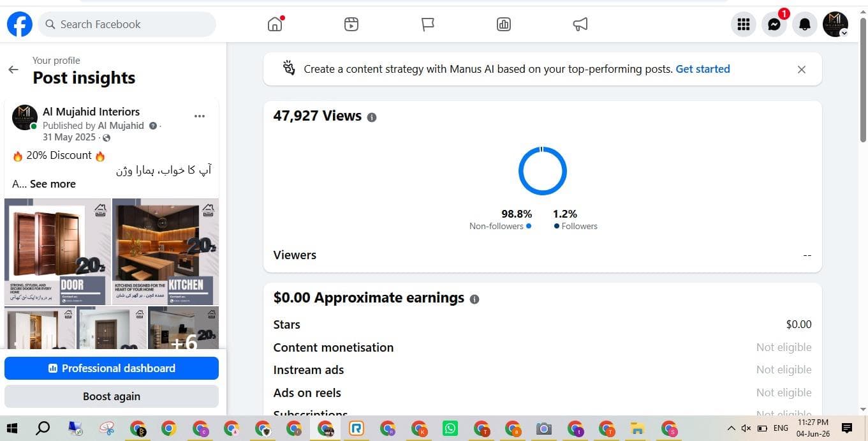Click the ENG language indicator

[x=781, y=428]
